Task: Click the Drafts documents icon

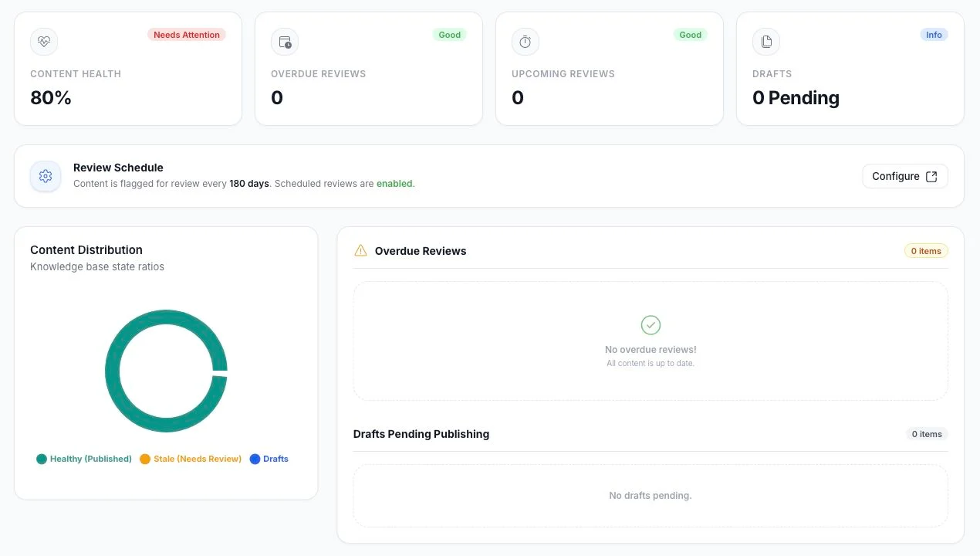Action: point(766,42)
